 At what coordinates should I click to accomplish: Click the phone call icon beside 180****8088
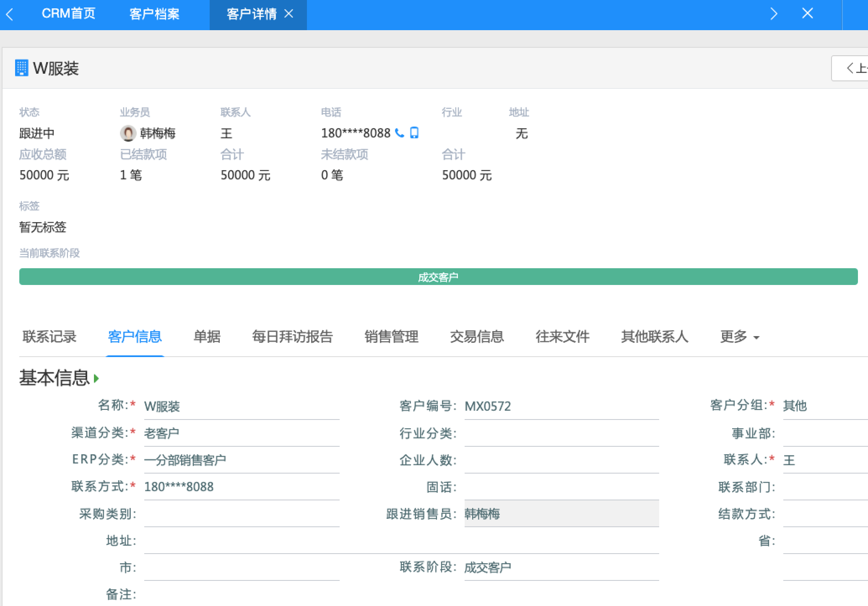400,133
